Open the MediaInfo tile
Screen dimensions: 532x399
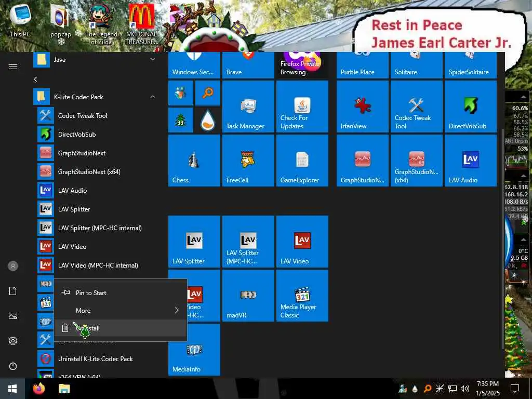[x=194, y=350]
